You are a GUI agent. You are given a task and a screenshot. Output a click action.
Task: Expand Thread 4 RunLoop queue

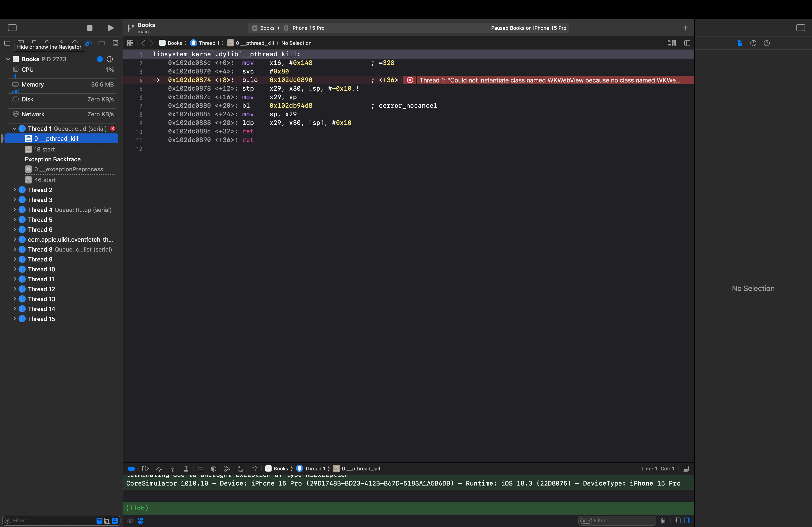(x=15, y=210)
